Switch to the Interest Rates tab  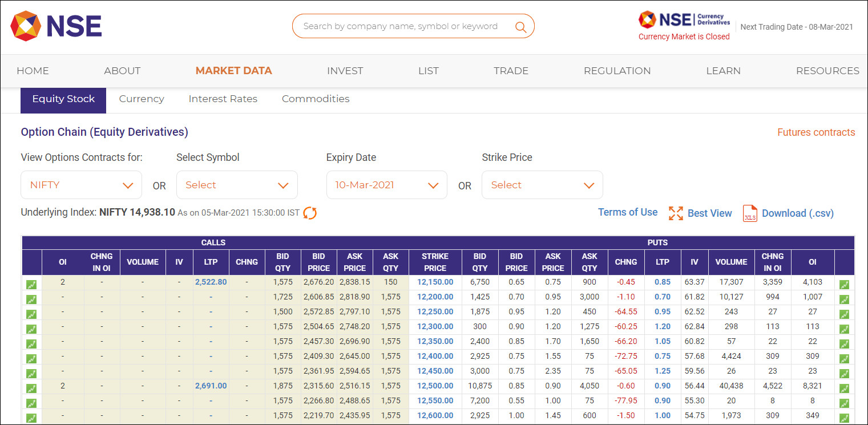coord(223,99)
